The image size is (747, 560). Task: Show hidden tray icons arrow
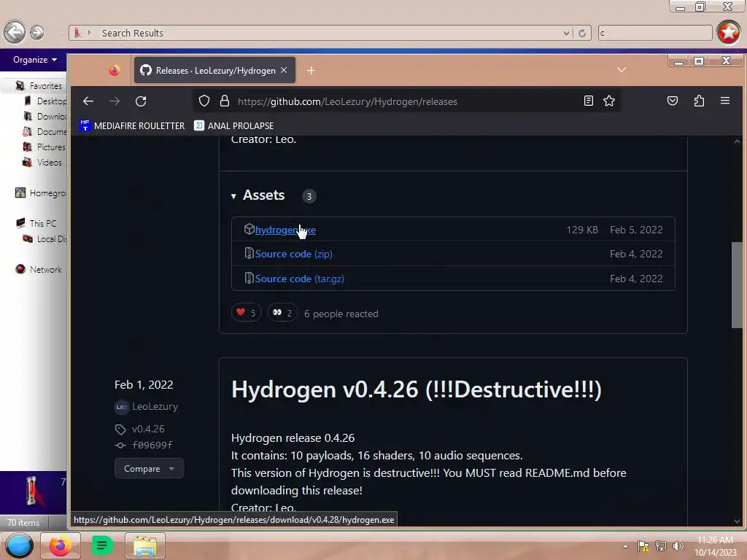pyautogui.click(x=625, y=546)
